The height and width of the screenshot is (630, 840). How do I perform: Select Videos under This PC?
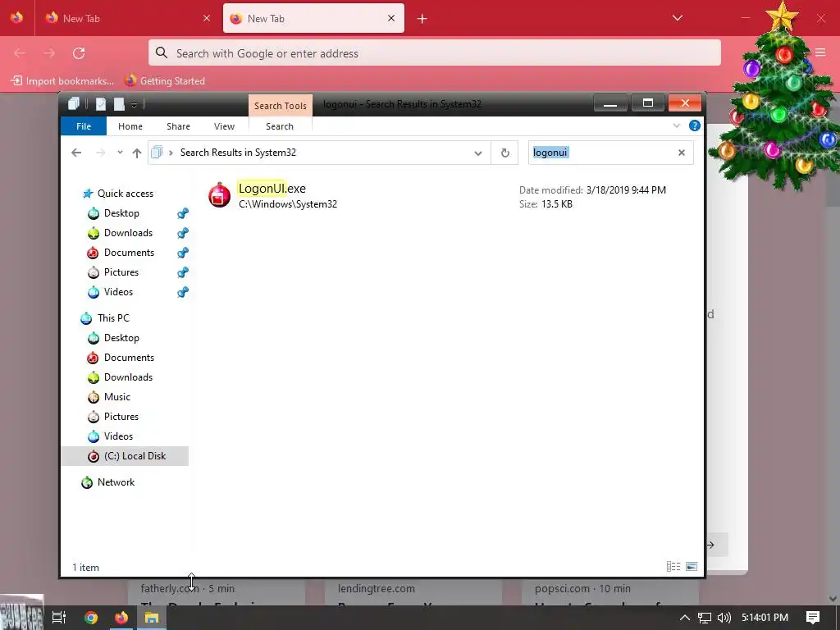coord(118,436)
